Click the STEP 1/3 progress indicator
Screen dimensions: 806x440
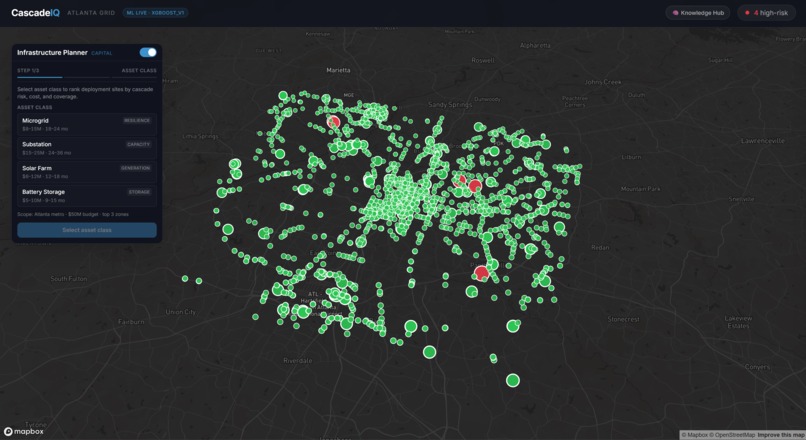(x=28, y=70)
